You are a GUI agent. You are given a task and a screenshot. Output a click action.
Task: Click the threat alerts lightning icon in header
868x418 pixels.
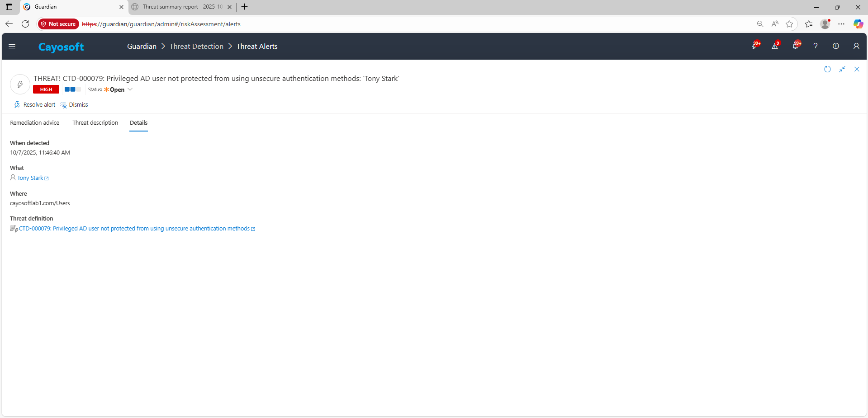pyautogui.click(x=754, y=46)
